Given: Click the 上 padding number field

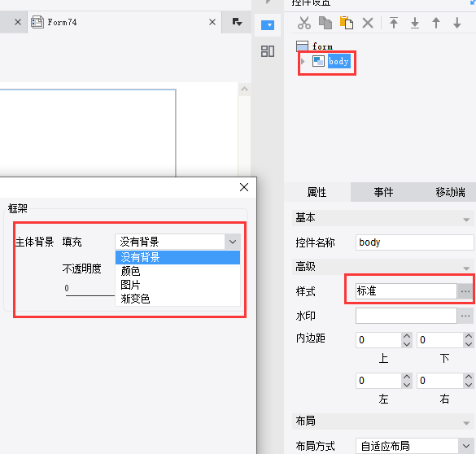Looking at the screenshot, I should [x=378, y=340].
